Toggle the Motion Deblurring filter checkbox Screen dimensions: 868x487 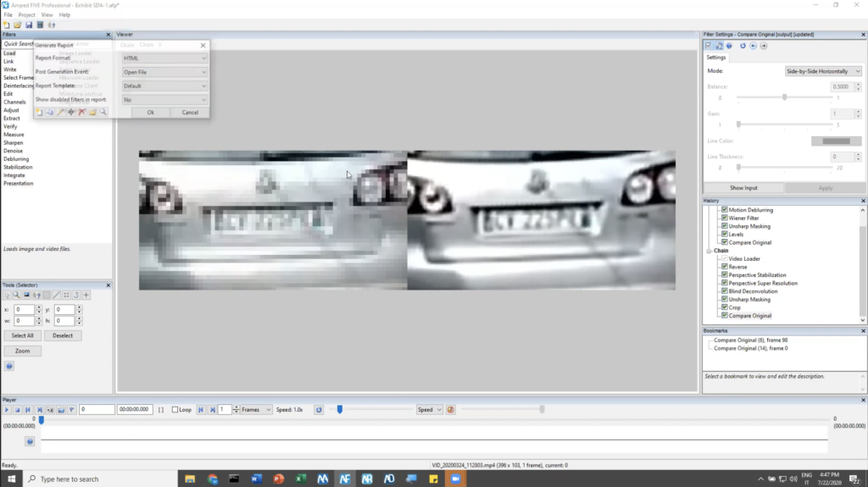coord(725,210)
